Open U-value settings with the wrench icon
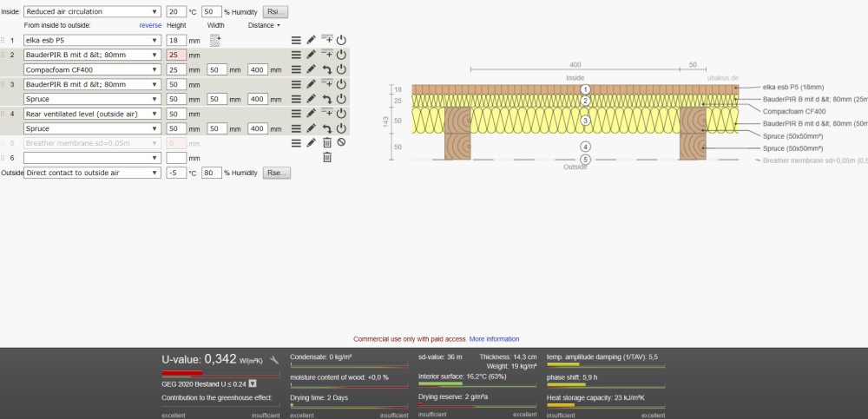Image resolution: width=868 pixels, height=419 pixels. [x=274, y=360]
